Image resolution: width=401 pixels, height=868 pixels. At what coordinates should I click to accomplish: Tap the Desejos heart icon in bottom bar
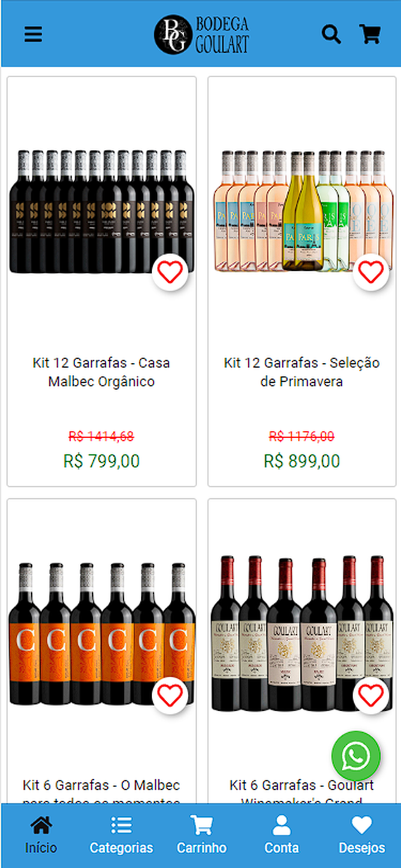[362, 825]
